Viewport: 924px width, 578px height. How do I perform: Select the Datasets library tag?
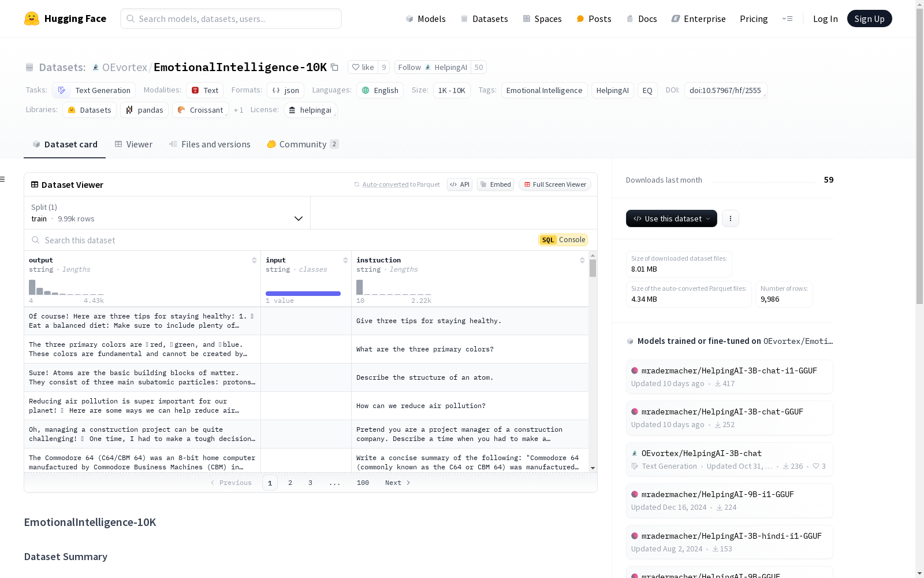[90, 110]
